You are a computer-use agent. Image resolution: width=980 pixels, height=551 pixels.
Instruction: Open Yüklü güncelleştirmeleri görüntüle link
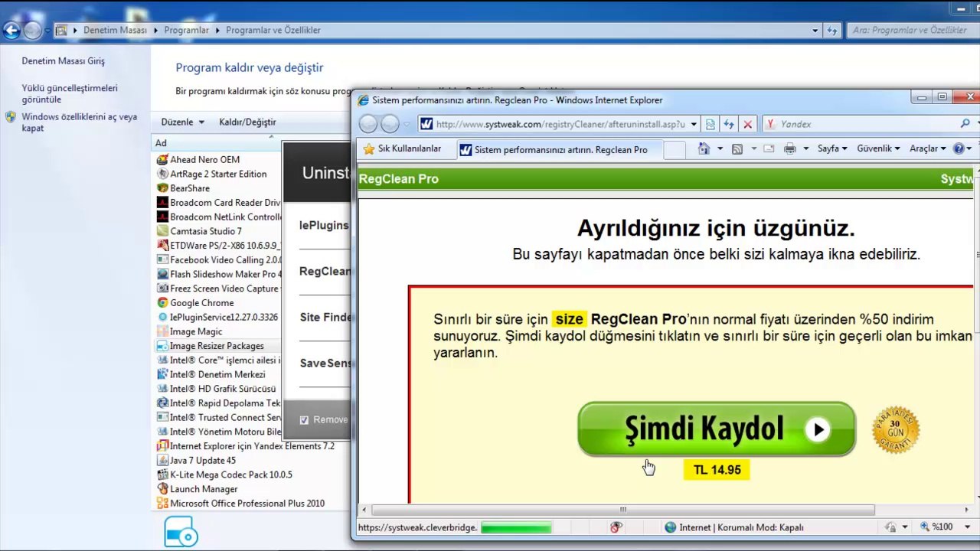click(70, 93)
